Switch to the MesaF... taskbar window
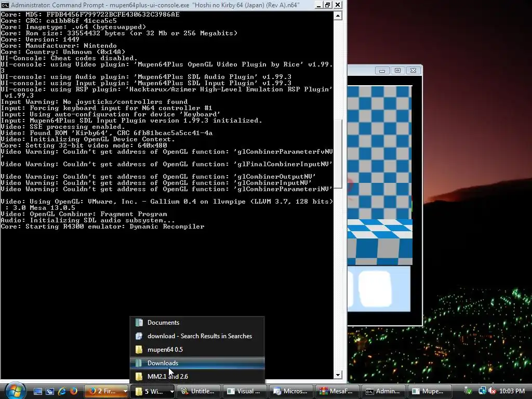This screenshot has height=399, width=532. coord(337,391)
